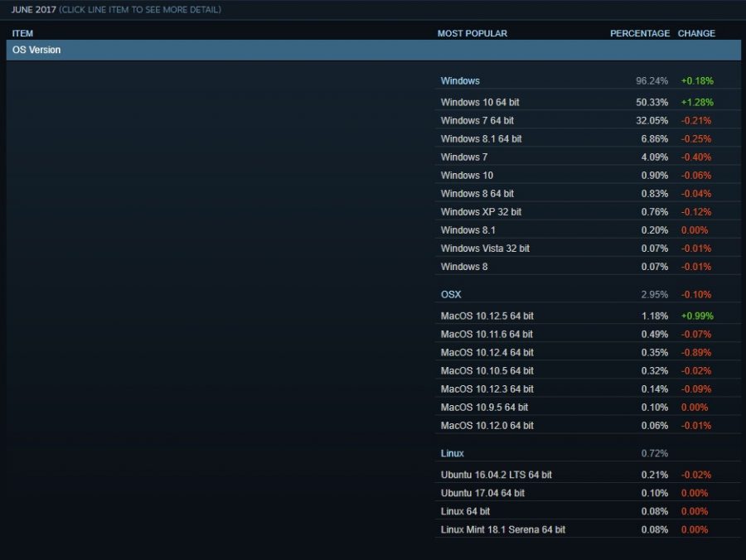Click the 0.72% Linux percentage value

click(x=654, y=453)
